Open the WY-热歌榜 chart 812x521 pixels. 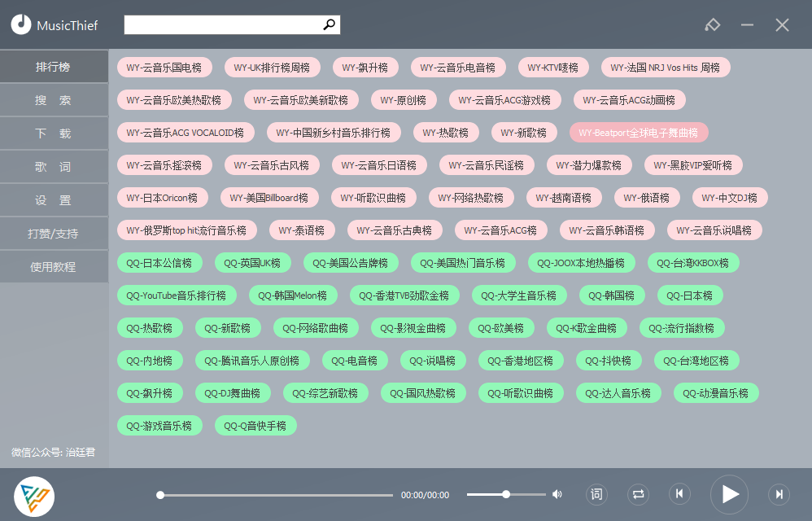point(446,133)
